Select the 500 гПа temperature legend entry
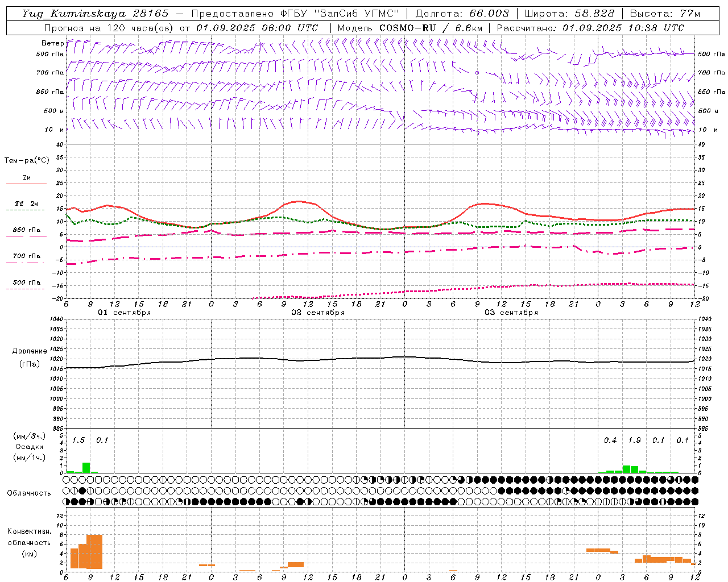 point(27,282)
